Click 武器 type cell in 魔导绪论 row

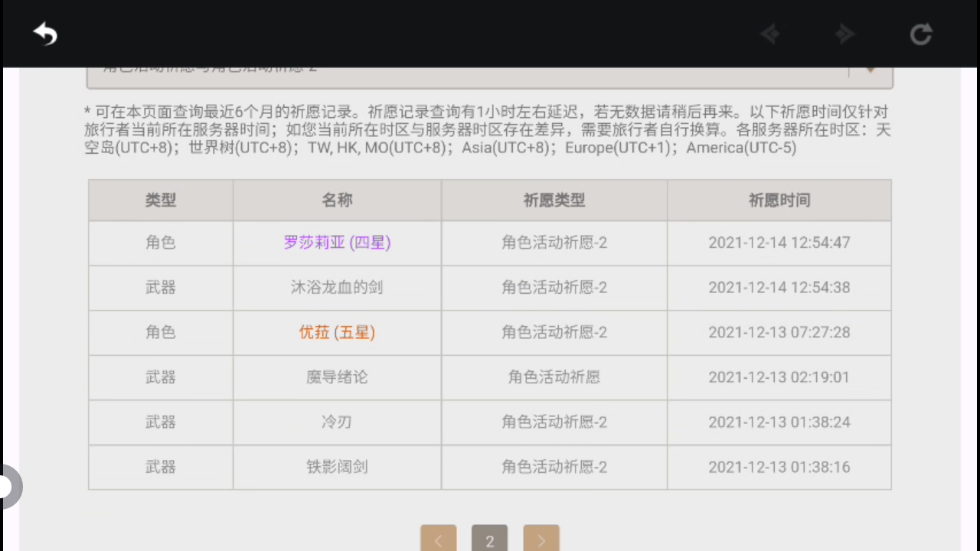(161, 377)
